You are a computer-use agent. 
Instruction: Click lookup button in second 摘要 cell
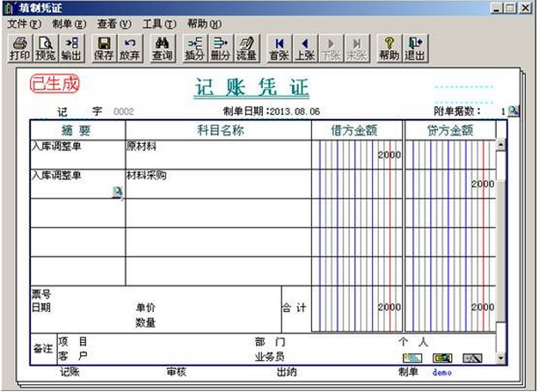tap(117, 192)
